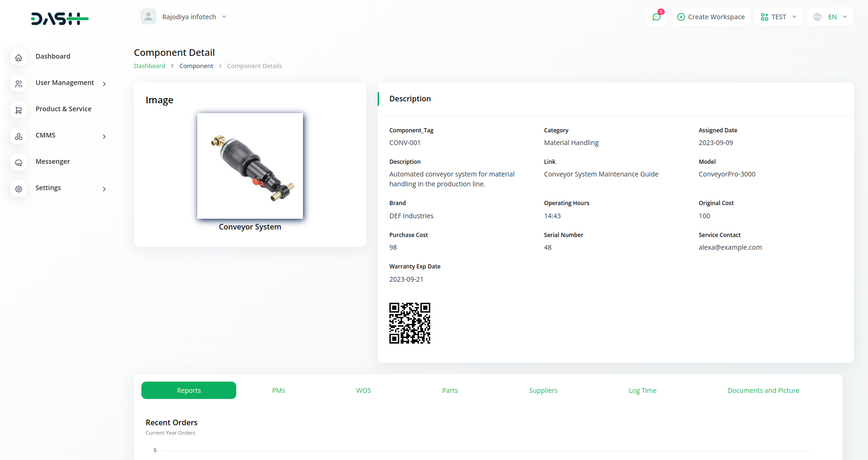Click the Settings gear icon
This screenshot has height=460, width=868.
[x=19, y=189]
